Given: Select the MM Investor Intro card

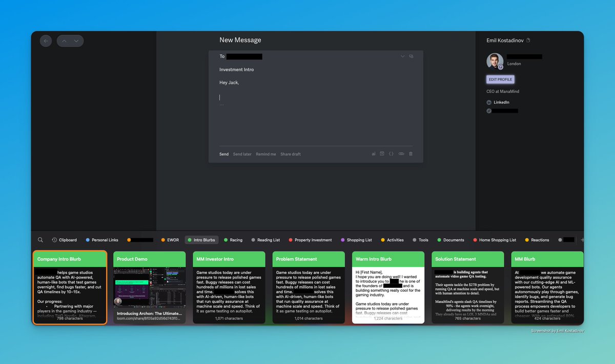Looking at the screenshot, I should pos(229,287).
